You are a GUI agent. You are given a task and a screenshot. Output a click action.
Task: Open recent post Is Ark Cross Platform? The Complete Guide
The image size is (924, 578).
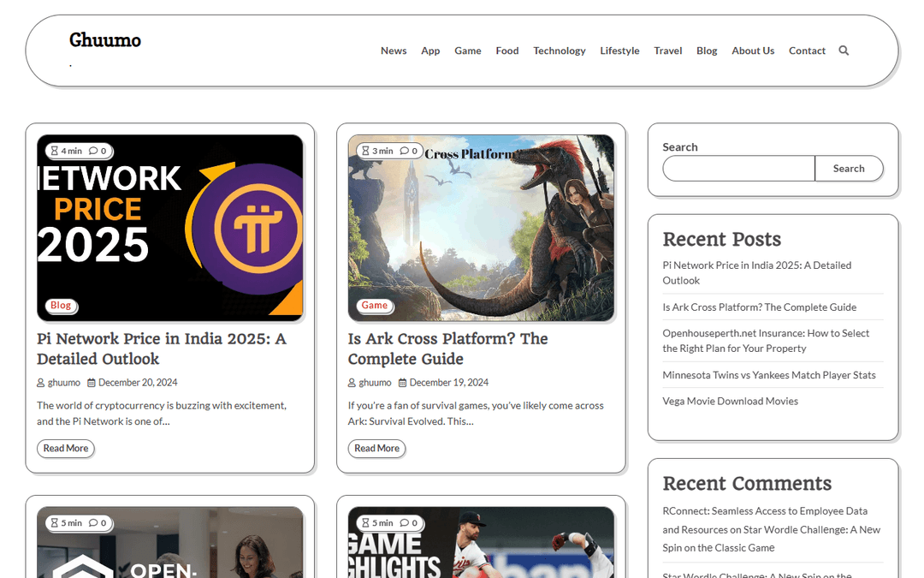[x=760, y=307]
